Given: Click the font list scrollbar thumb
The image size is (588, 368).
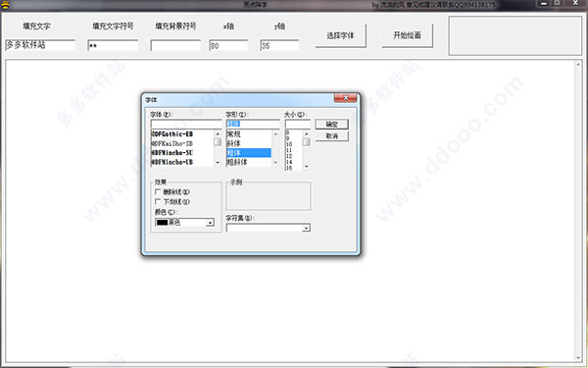Looking at the screenshot, I should tap(218, 142).
